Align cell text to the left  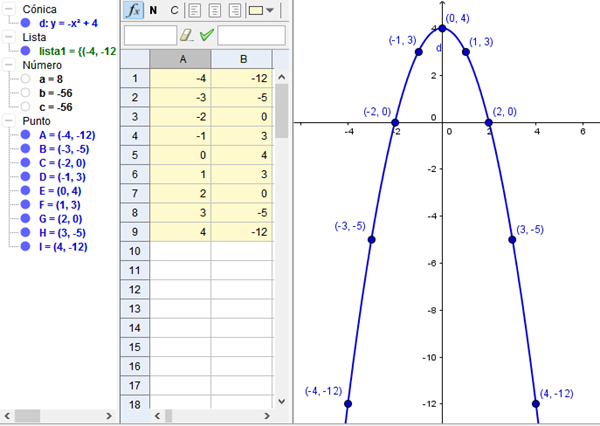(x=195, y=11)
